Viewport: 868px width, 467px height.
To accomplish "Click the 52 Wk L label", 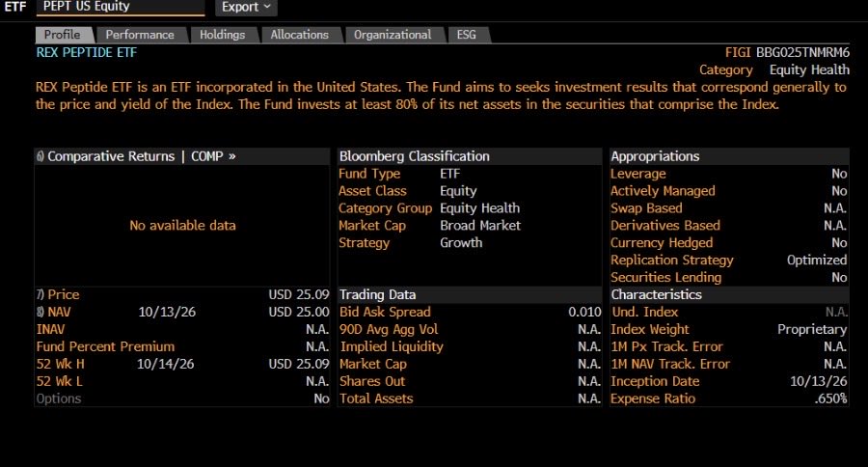I will [59, 381].
